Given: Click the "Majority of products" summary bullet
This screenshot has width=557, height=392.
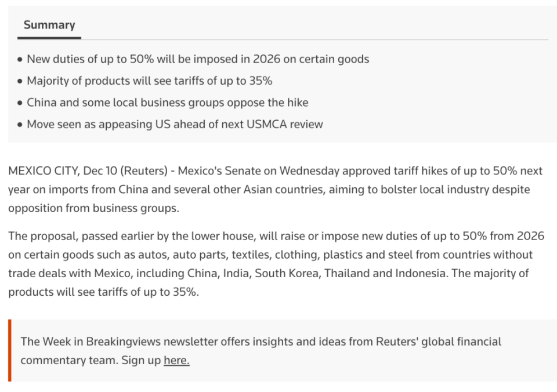Looking at the screenshot, I should (x=149, y=81).
